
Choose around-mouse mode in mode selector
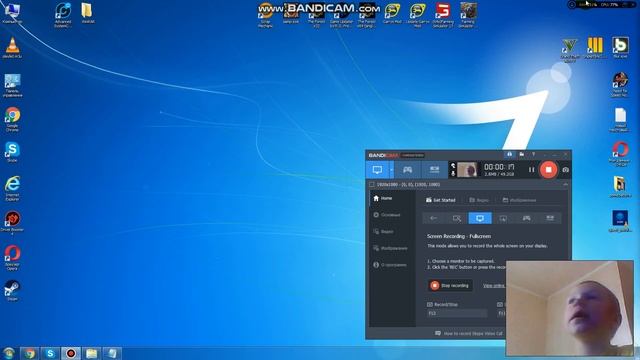pos(503,218)
